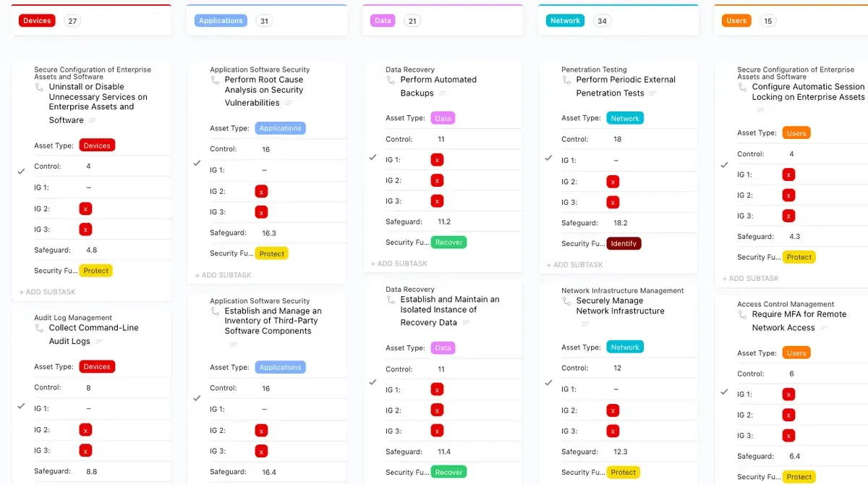Screen dimensions: 868x485
Task: Click red IG 2 tag on Root Cause card
Action: (261, 192)
